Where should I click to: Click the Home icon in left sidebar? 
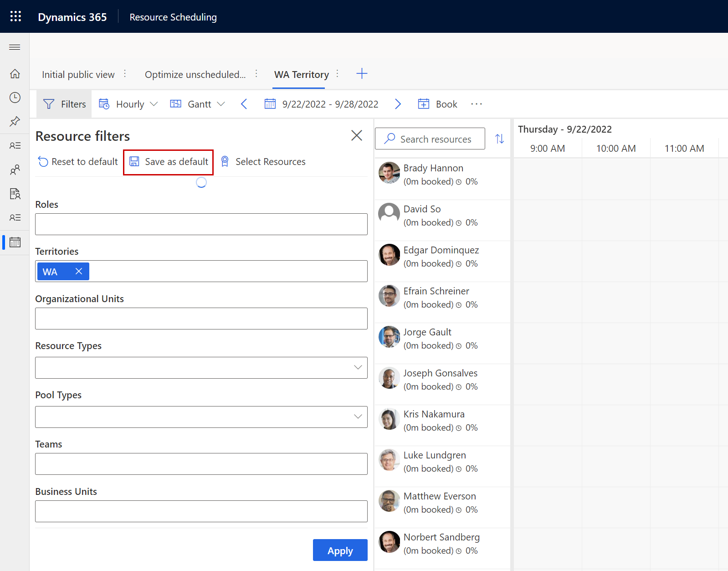pyautogui.click(x=15, y=74)
